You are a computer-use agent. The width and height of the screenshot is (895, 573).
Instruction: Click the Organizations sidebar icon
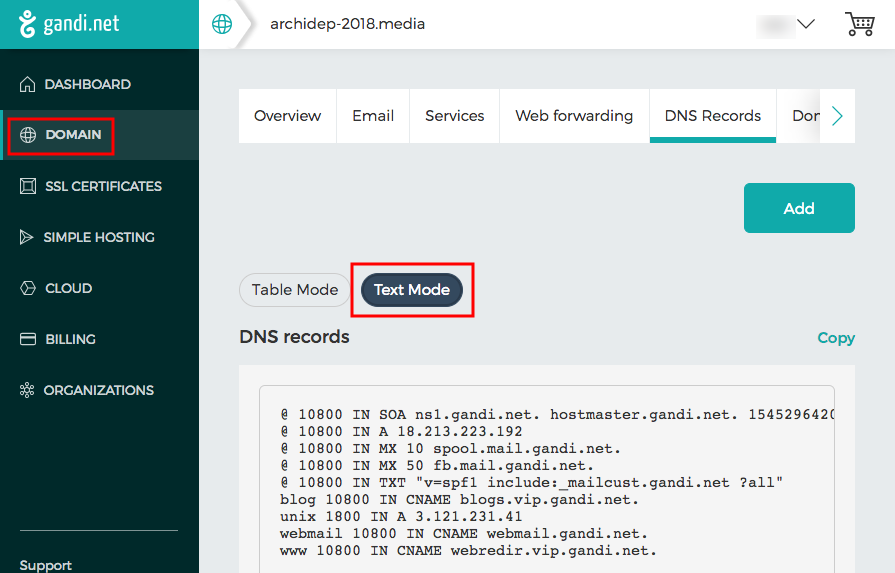27,390
